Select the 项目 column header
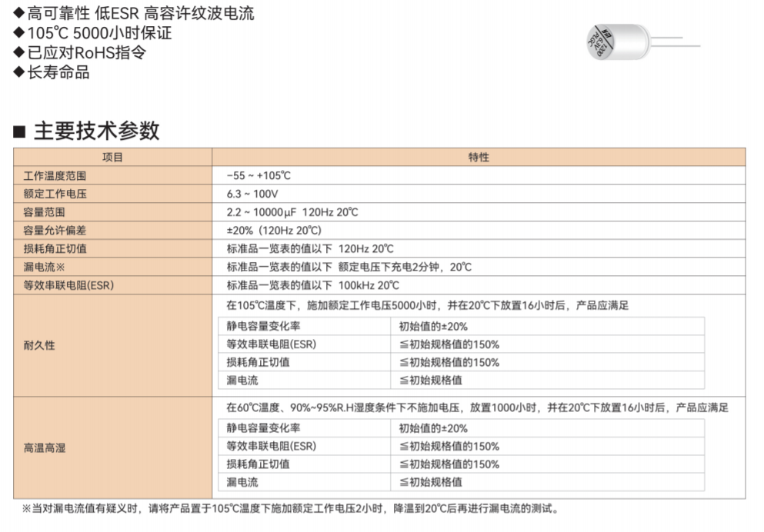The width and height of the screenshot is (764, 532). pos(113,157)
